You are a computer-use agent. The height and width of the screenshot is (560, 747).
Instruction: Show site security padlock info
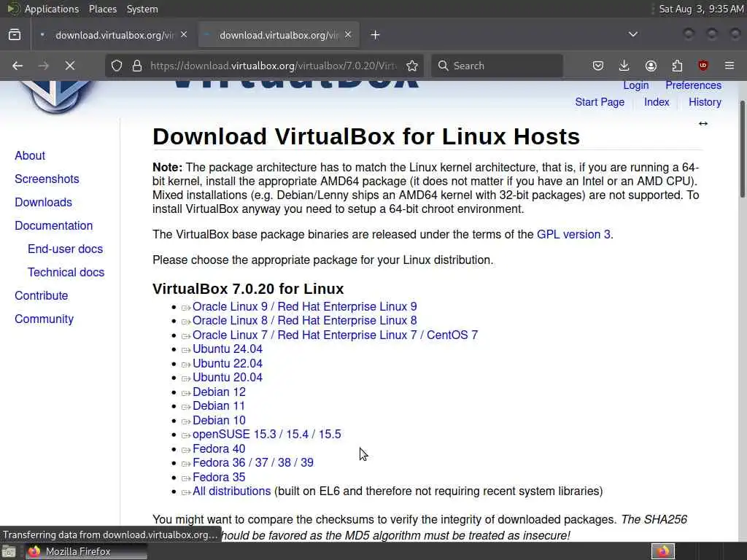137,66
